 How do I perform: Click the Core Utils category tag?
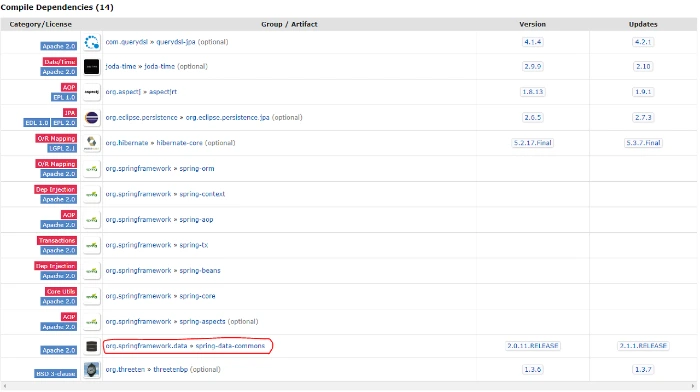pyautogui.click(x=61, y=292)
